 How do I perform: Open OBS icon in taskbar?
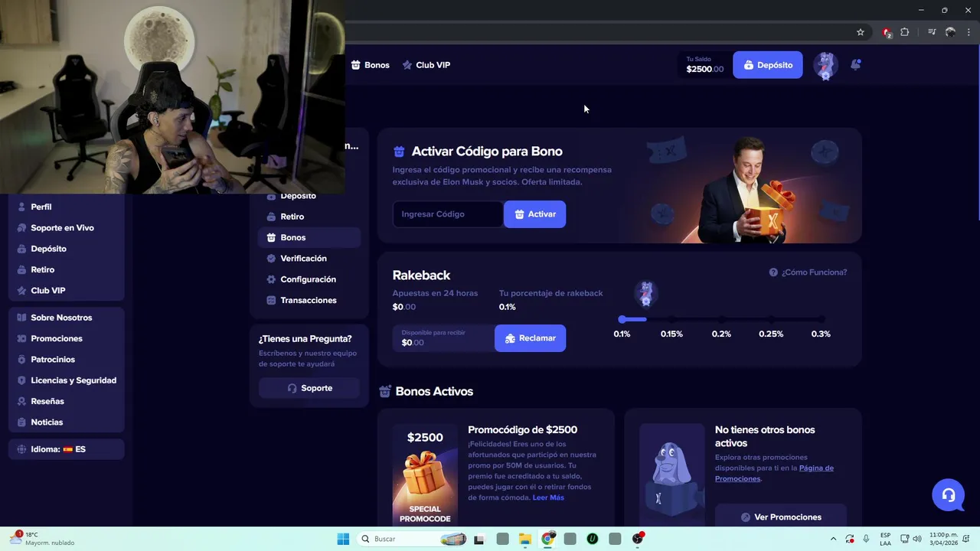[637, 539]
